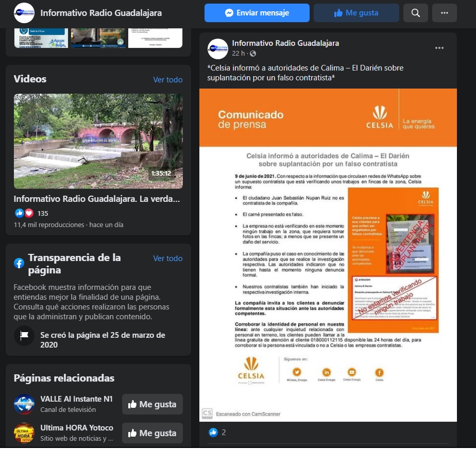Open the middle photo thumbnail at top

[98, 38]
